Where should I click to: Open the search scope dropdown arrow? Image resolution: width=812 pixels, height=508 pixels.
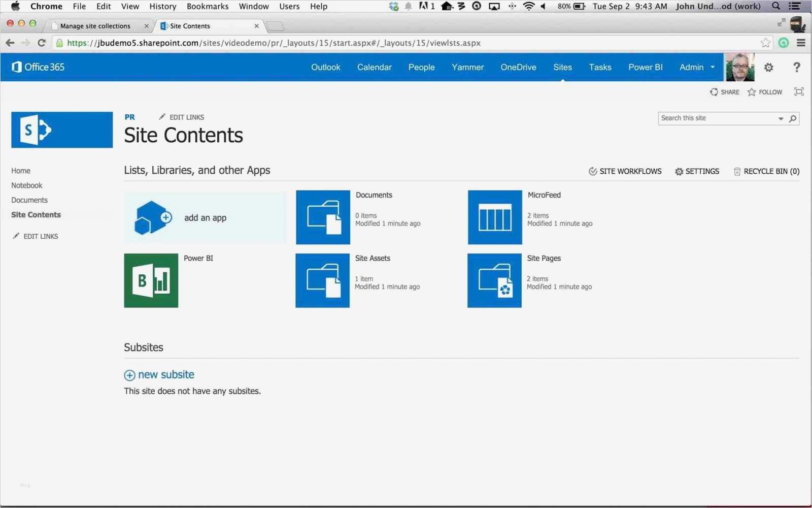tap(781, 118)
